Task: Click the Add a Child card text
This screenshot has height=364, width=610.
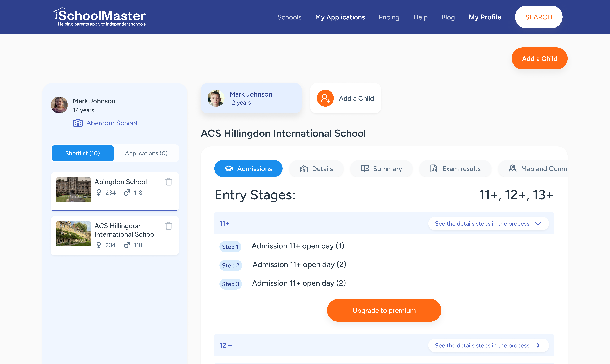Action: tap(356, 98)
